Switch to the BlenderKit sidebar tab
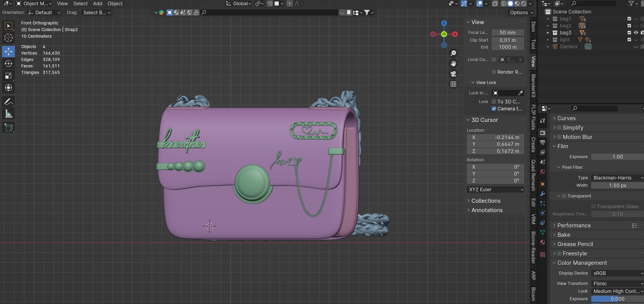 point(533,86)
